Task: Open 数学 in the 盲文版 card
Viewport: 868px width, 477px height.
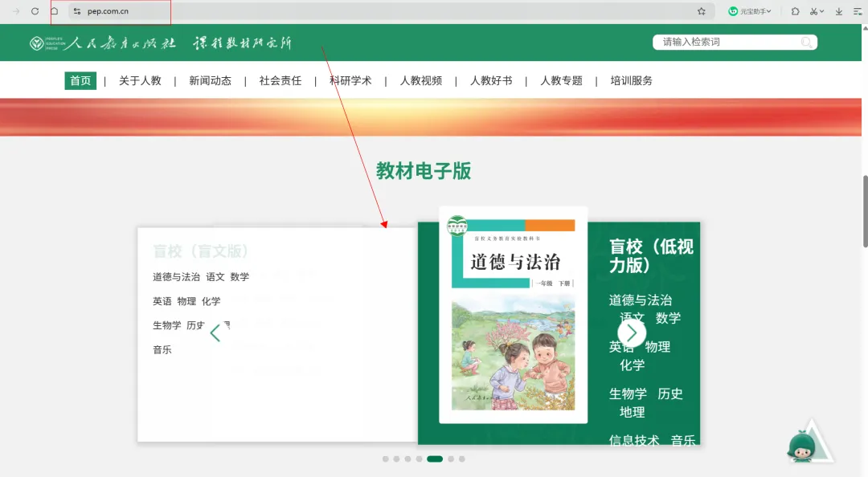Action: coord(240,277)
